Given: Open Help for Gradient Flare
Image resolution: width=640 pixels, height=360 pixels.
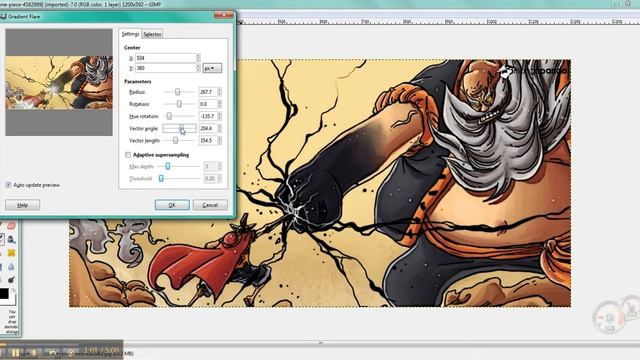Looking at the screenshot, I should click(22, 205).
